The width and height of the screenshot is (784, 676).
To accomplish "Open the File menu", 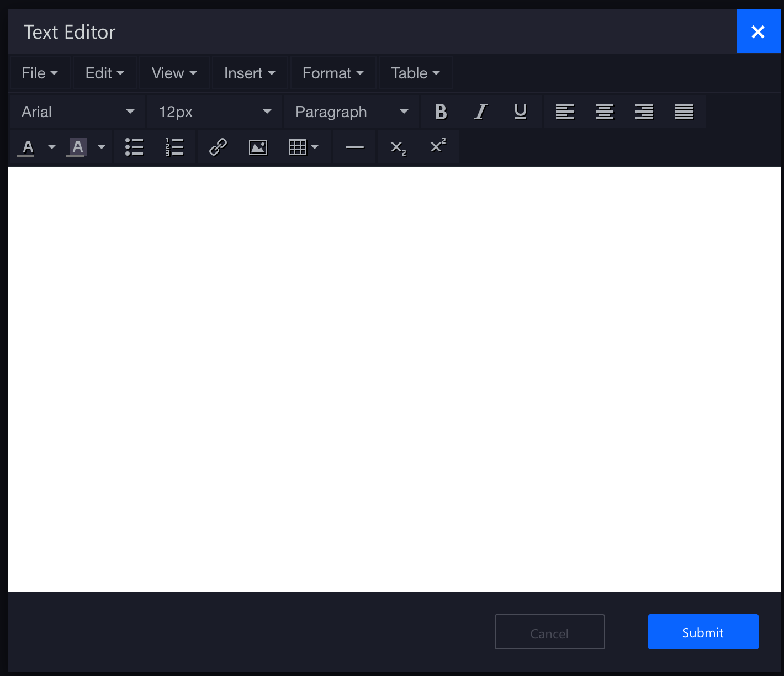I will [x=40, y=73].
